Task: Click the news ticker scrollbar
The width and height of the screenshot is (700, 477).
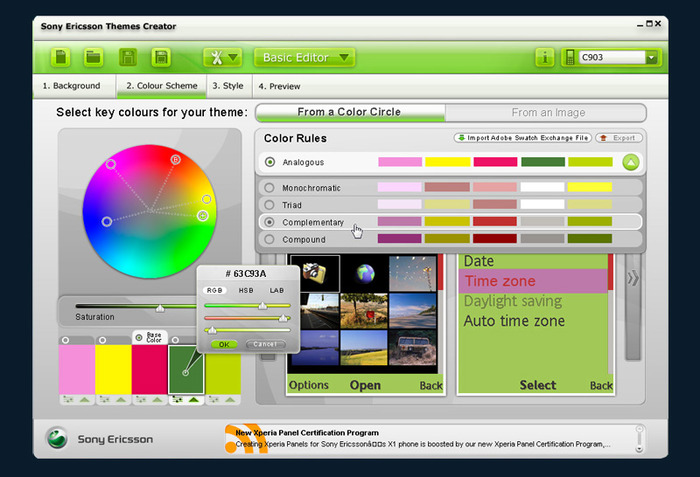Action: [639, 439]
